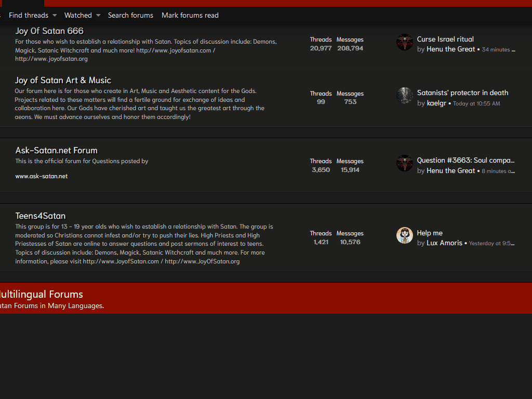Click the 99 threads count

click(x=321, y=102)
